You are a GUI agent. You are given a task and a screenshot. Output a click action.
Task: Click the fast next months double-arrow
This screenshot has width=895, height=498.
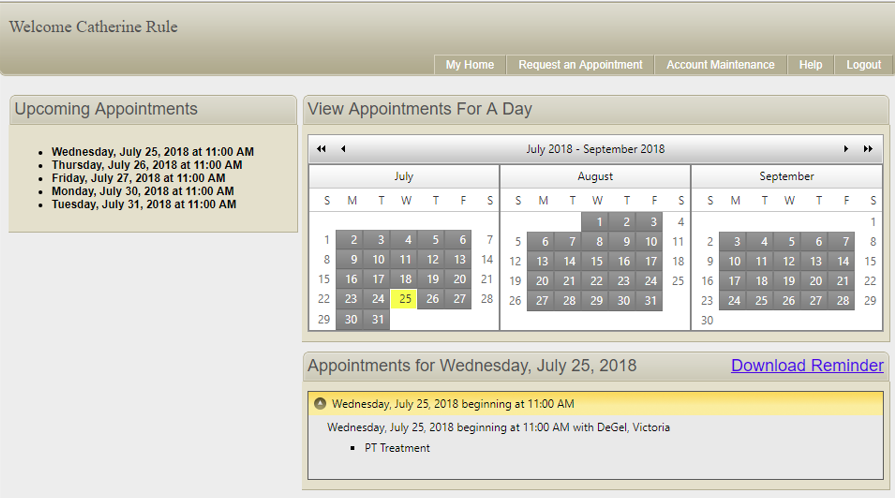[868, 149]
